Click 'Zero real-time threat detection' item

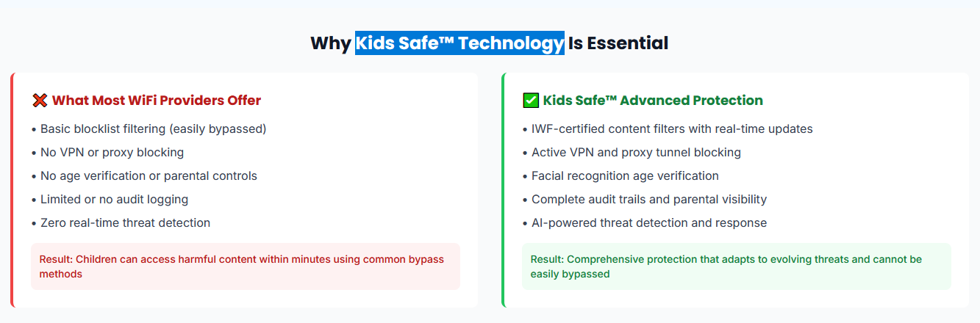(x=121, y=223)
